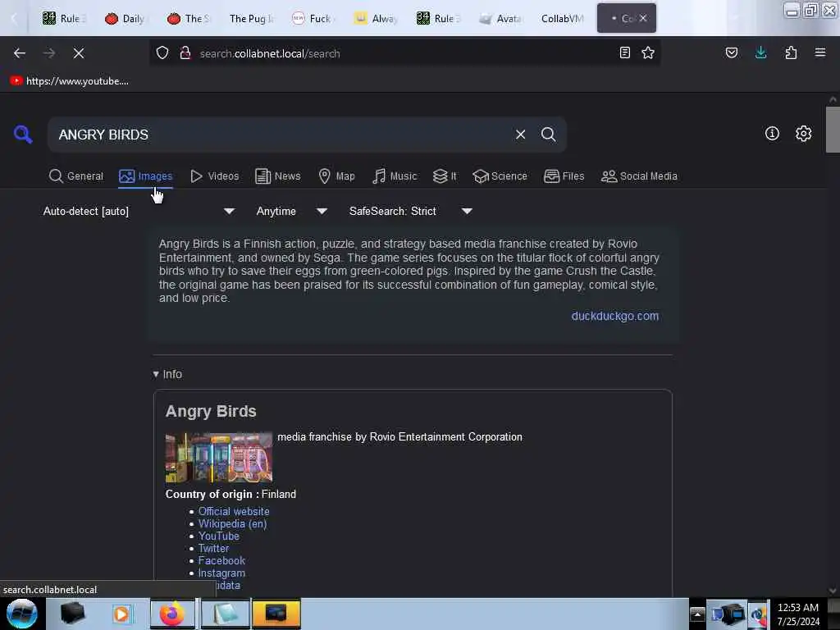Open the language Auto-detect dropdown

point(139,211)
